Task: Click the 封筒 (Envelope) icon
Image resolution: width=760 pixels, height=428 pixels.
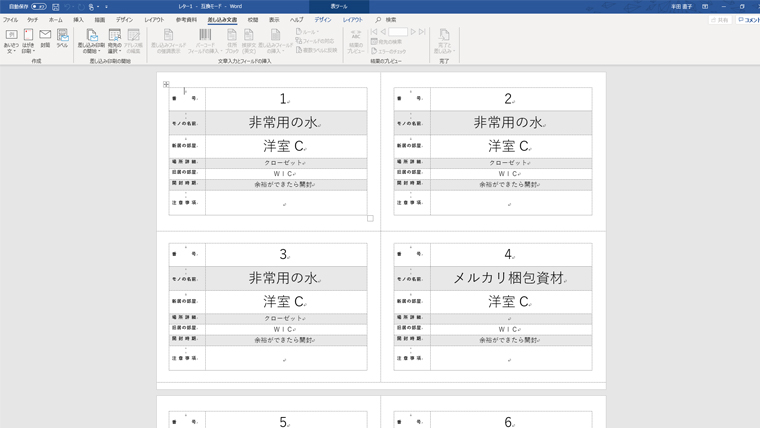Action: tap(45, 38)
